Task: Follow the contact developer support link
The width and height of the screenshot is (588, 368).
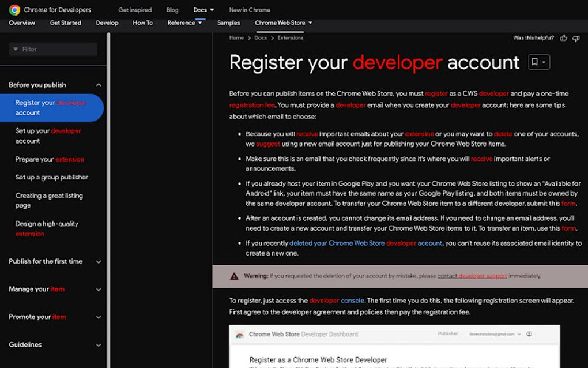Action: [x=472, y=276]
